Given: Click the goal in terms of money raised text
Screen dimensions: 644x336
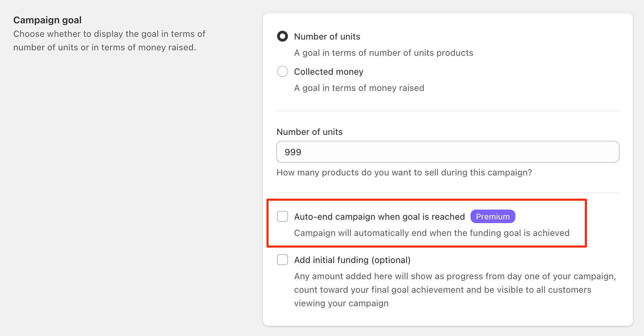Looking at the screenshot, I should (x=359, y=88).
